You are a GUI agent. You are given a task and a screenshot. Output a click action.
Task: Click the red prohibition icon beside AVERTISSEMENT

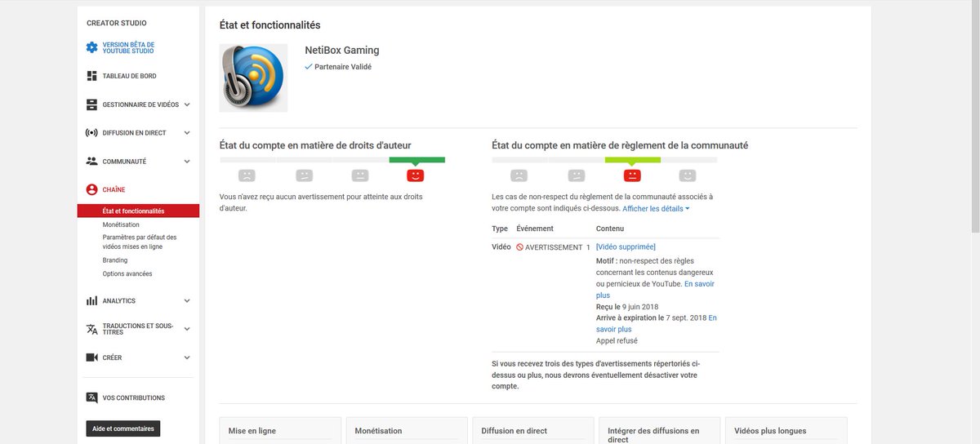pos(520,247)
